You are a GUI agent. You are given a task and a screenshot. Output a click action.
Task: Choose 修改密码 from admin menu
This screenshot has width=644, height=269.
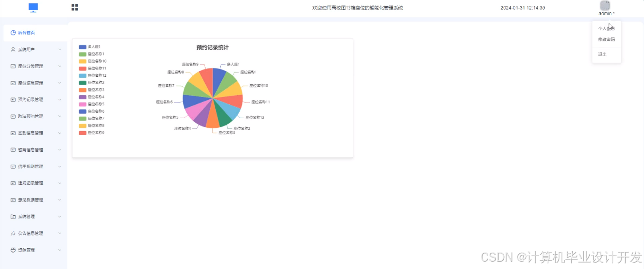pos(606,40)
